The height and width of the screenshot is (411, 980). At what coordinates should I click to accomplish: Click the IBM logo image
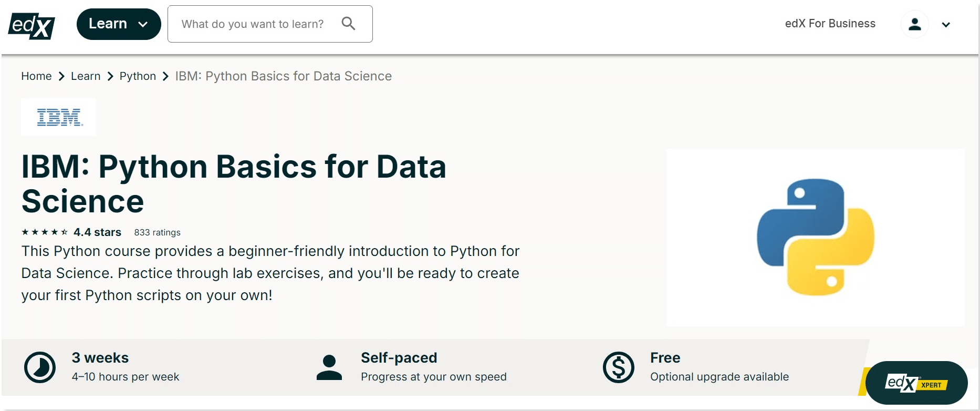(x=59, y=117)
